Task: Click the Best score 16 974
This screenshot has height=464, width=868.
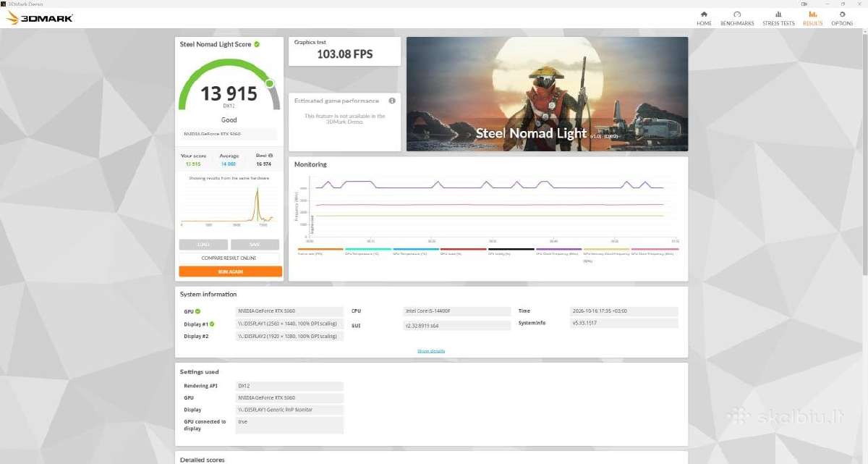Action: 264,164
